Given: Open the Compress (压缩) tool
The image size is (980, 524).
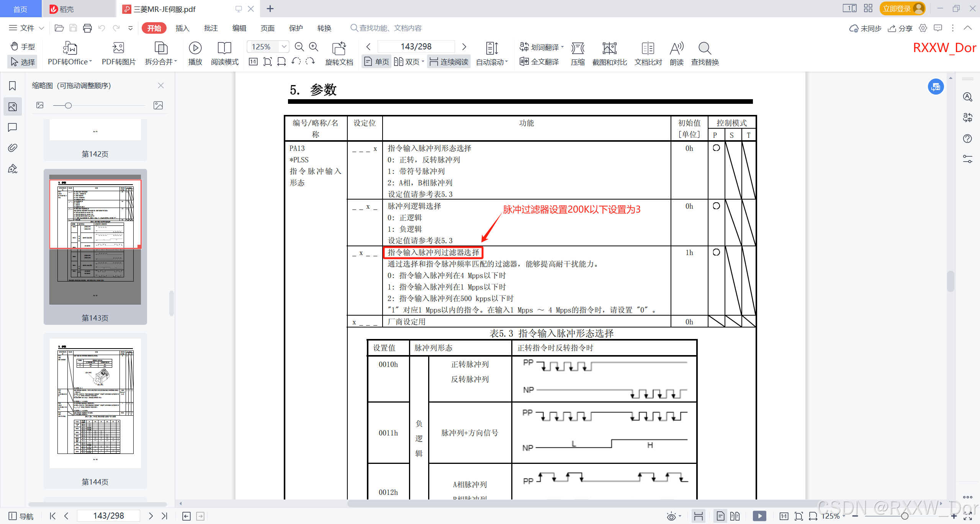Looking at the screenshot, I should click(578, 48).
